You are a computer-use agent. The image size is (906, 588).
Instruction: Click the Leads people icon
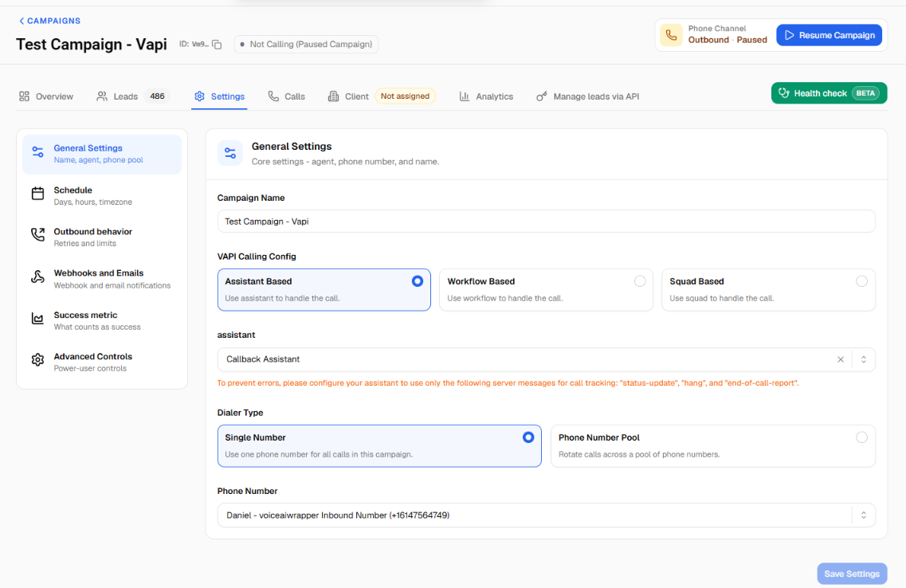click(102, 96)
